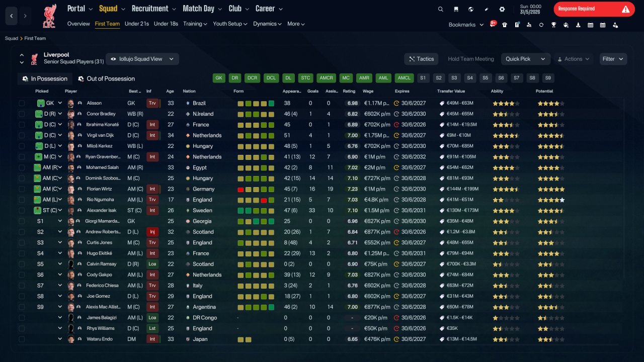Click the Int status icon for Florian Wirtz
Screen dimensions: 644x362
pyautogui.click(x=152, y=189)
